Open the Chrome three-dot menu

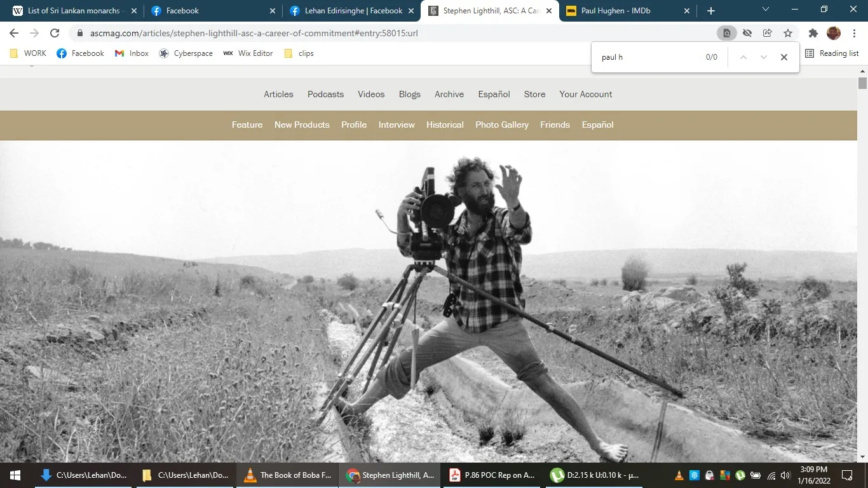pyautogui.click(x=854, y=33)
